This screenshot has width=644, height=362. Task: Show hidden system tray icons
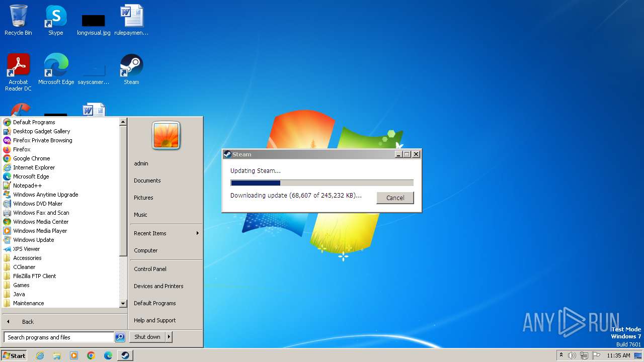coord(561,355)
